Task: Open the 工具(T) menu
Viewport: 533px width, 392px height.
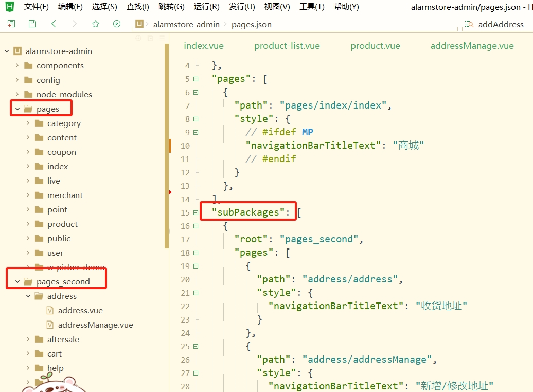Action: 312,7
